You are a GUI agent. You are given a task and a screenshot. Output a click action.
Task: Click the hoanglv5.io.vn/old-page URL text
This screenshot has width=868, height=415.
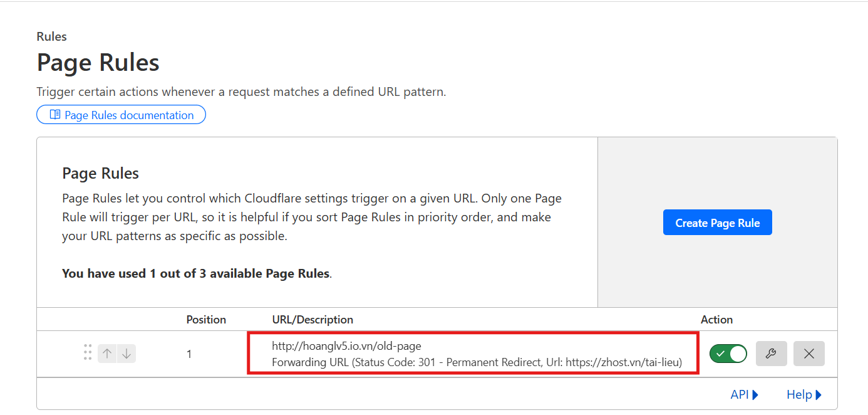346,345
